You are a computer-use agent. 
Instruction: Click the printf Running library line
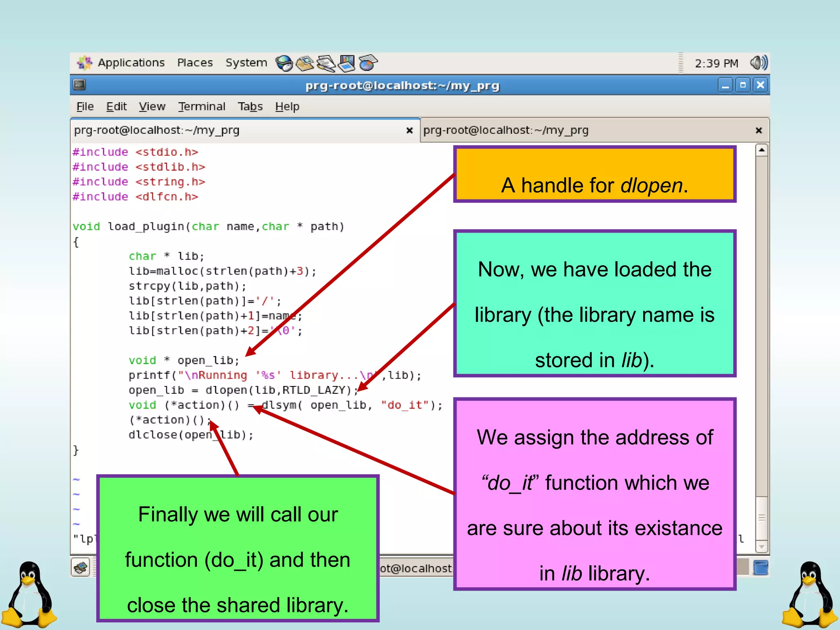coord(275,375)
